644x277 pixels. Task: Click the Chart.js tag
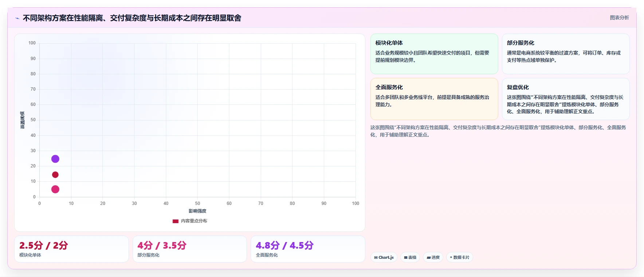pos(384,257)
